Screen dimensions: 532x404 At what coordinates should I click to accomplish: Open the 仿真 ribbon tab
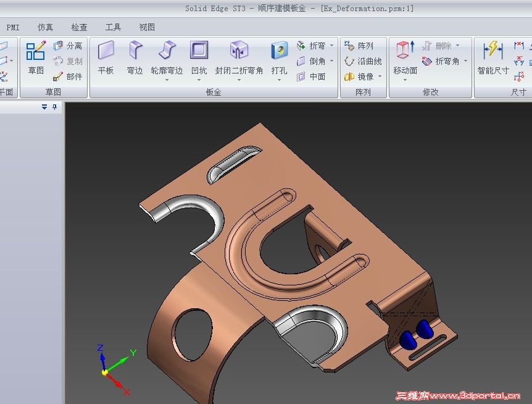click(x=45, y=27)
